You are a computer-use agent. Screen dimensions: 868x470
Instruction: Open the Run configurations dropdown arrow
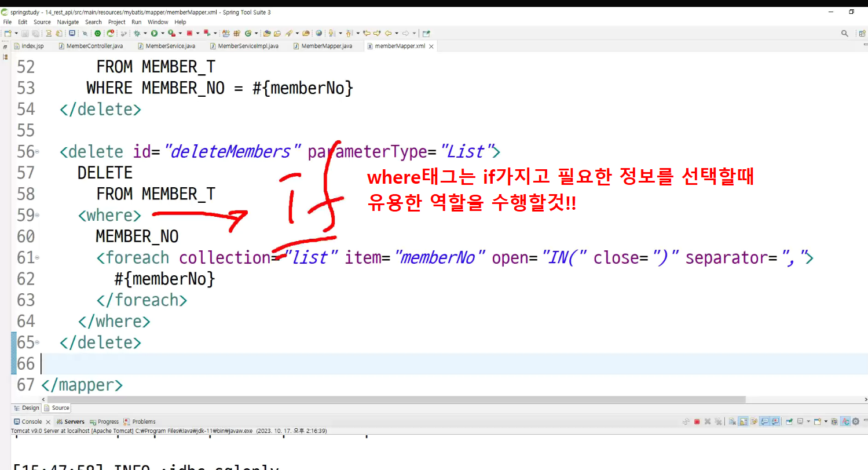163,34
